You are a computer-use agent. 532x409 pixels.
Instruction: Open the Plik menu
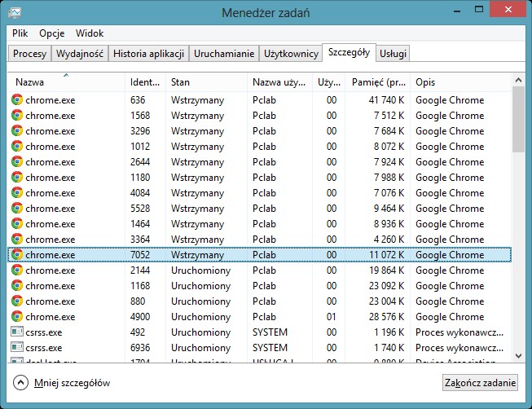click(20, 33)
